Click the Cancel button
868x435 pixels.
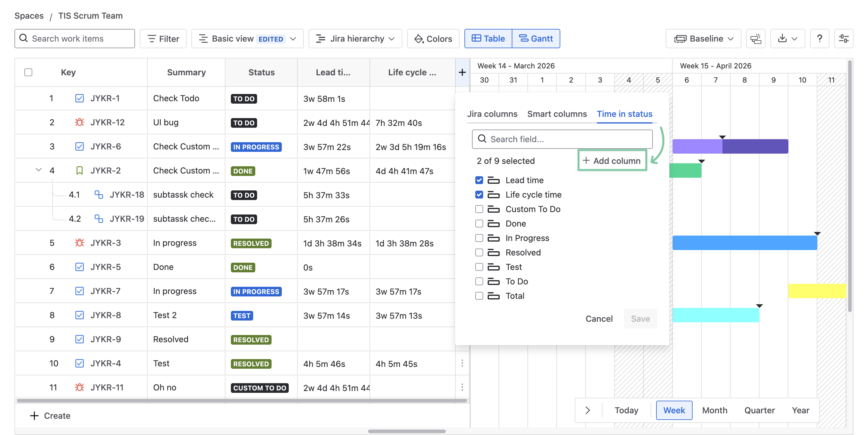599,318
